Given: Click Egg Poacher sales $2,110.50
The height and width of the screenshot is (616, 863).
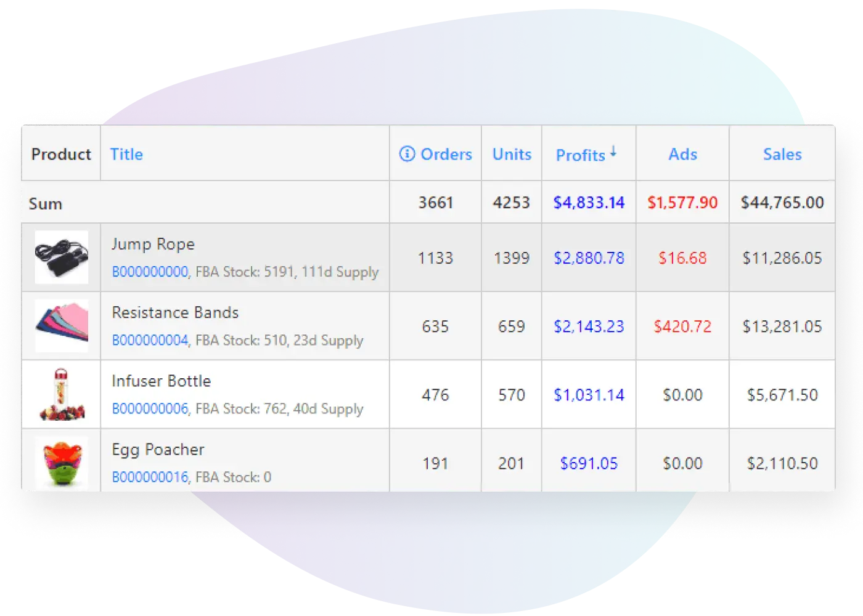Looking at the screenshot, I should point(782,463).
